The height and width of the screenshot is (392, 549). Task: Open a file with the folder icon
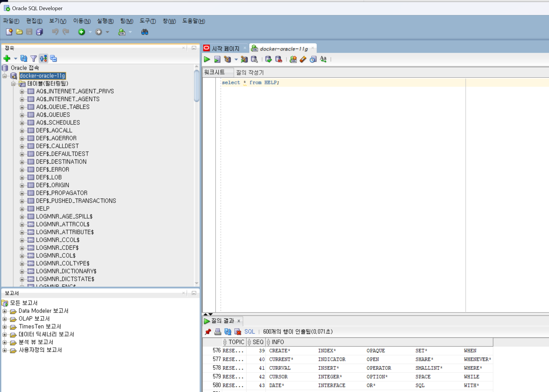[x=19, y=32]
